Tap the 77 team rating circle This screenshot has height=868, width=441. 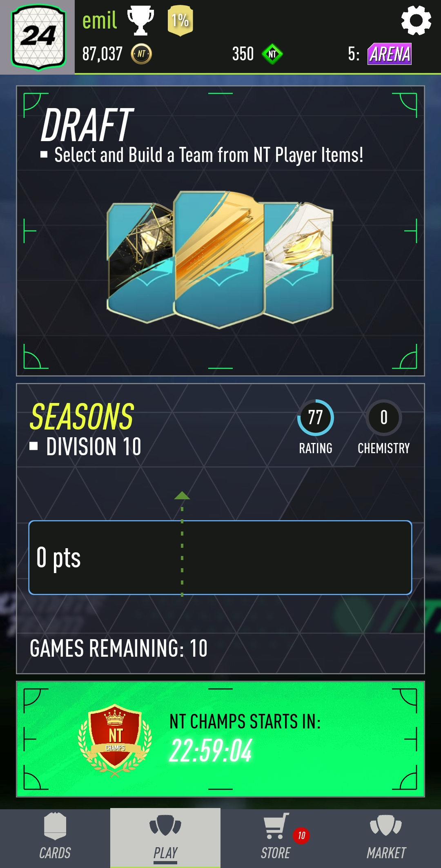coord(315,418)
